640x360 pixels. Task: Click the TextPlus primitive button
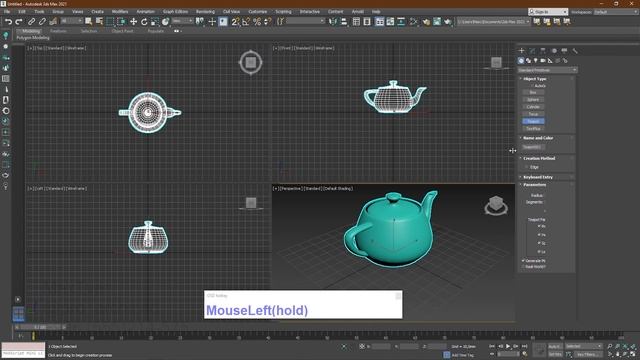[x=533, y=129]
